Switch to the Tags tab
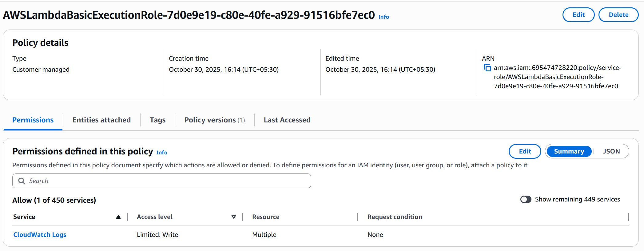Viewport: 644px width, 251px height. pyautogui.click(x=157, y=120)
